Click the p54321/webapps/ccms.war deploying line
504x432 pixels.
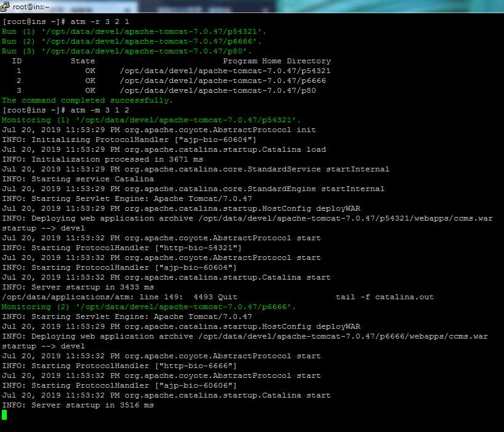[x=247, y=218]
